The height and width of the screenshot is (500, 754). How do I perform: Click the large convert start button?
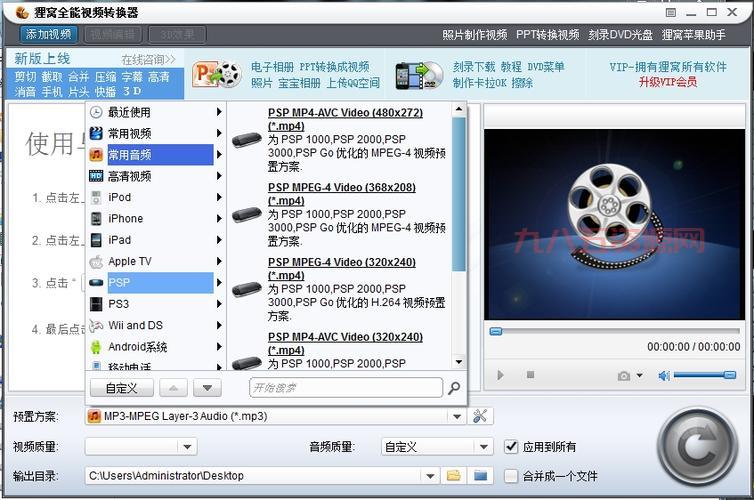[x=698, y=447]
